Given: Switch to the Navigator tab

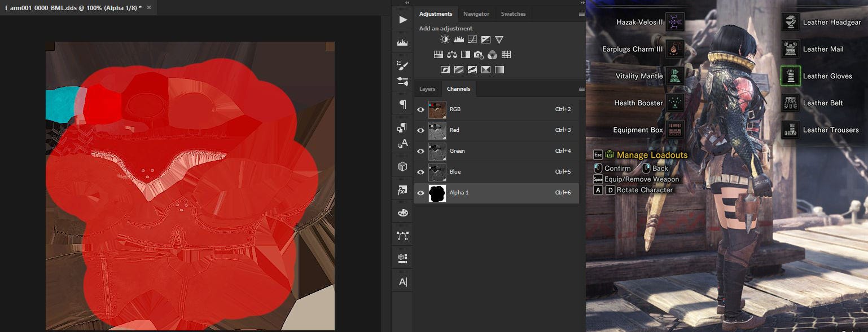Looking at the screenshot, I should (x=476, y=14).
